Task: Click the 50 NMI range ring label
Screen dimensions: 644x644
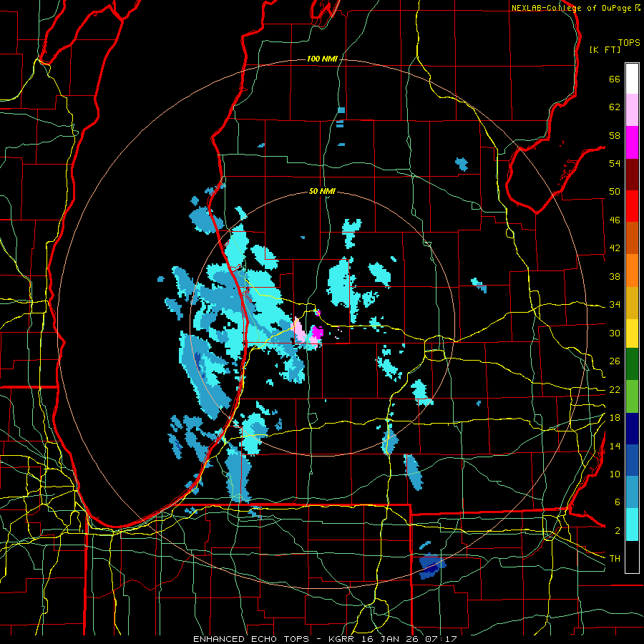Action: click(x=322, y=191)
